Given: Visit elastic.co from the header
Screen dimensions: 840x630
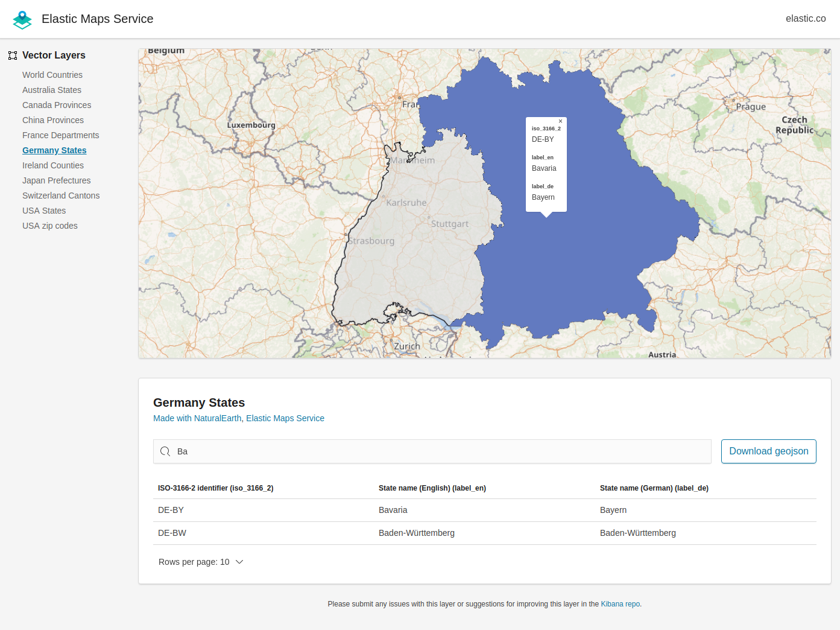Looking at the screenshot, I should (x=806, y=18).
